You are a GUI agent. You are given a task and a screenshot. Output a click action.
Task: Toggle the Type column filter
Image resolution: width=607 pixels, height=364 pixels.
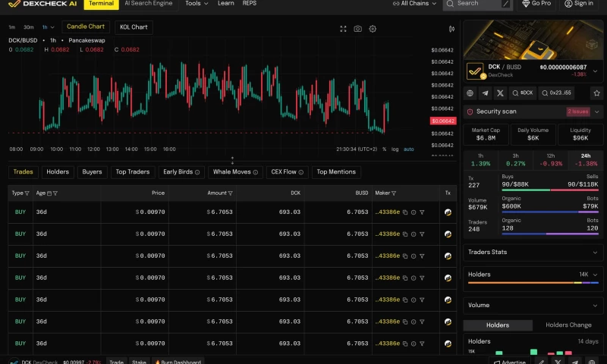point(27,193)
